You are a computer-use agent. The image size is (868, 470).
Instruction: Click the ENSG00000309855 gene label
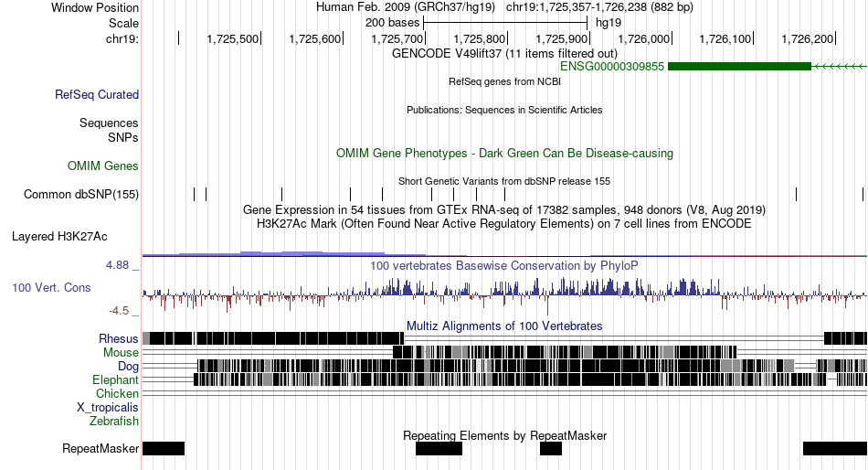(611, 67)
